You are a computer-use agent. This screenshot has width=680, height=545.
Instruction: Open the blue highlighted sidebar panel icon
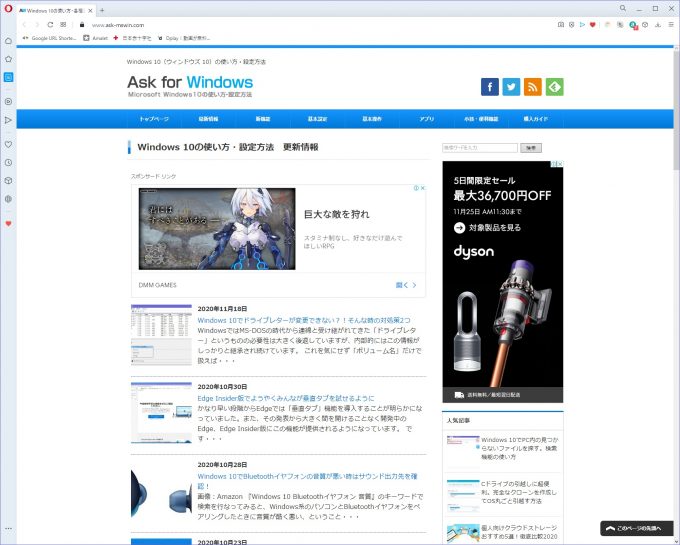[x=8, y=77]
